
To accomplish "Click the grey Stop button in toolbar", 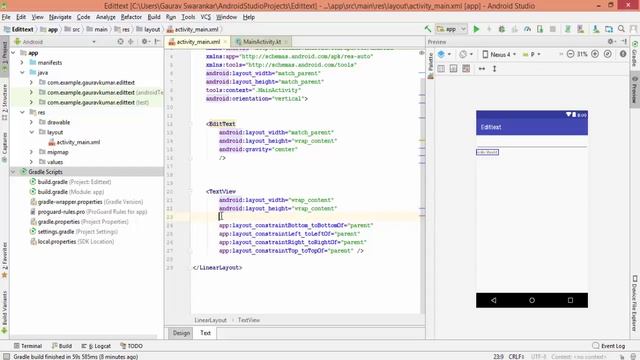I will [x=553, y=29].
